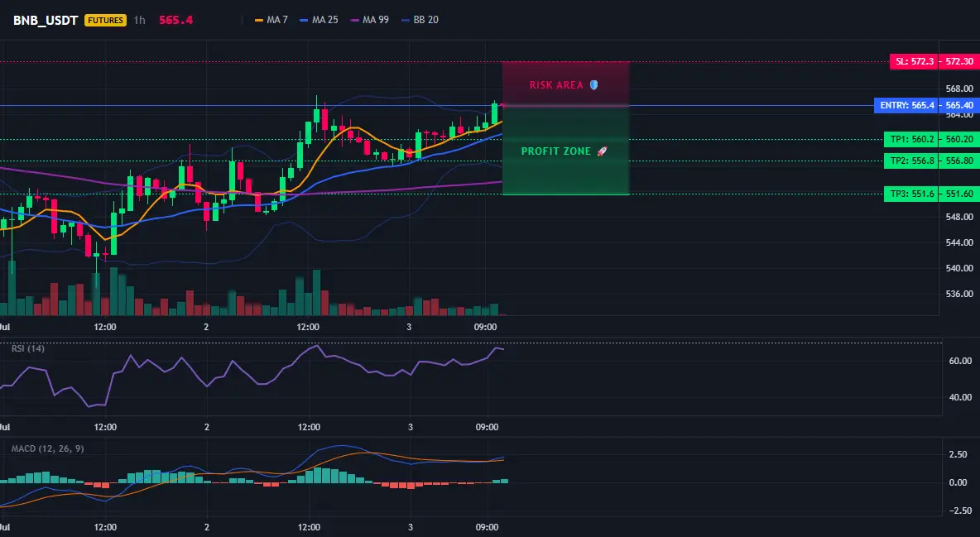Click the 40.00 level on RSI axis

point(961,397)
